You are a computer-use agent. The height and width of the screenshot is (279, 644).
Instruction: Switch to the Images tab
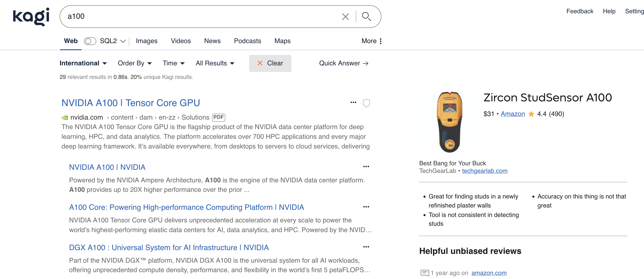click(146, 41)
